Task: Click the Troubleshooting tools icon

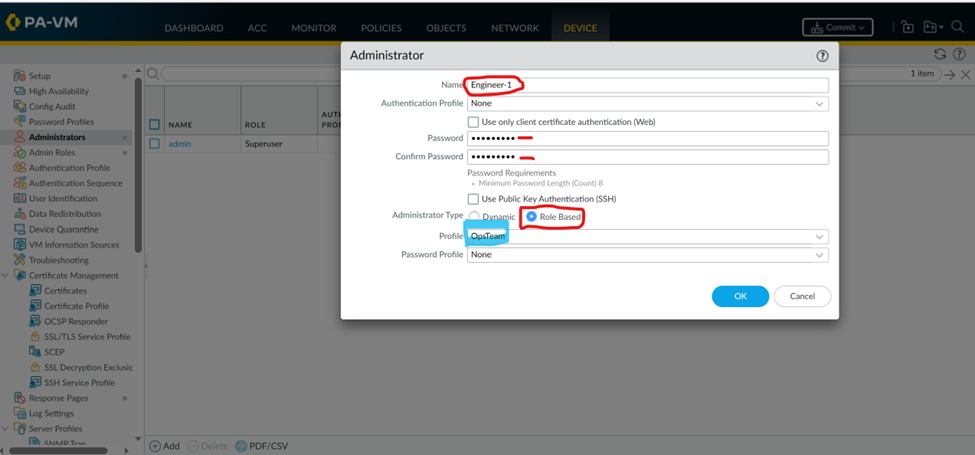Action: (19, 260)
